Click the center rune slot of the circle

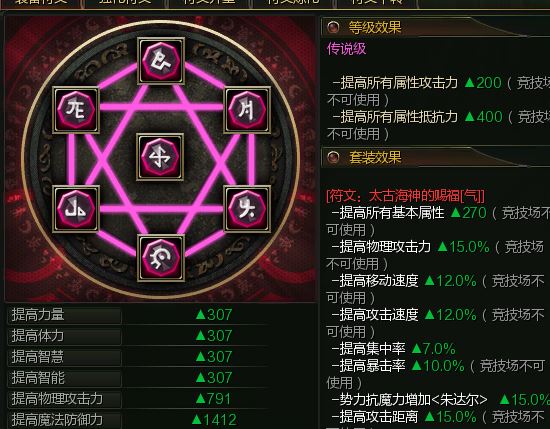tap(160, 156)
